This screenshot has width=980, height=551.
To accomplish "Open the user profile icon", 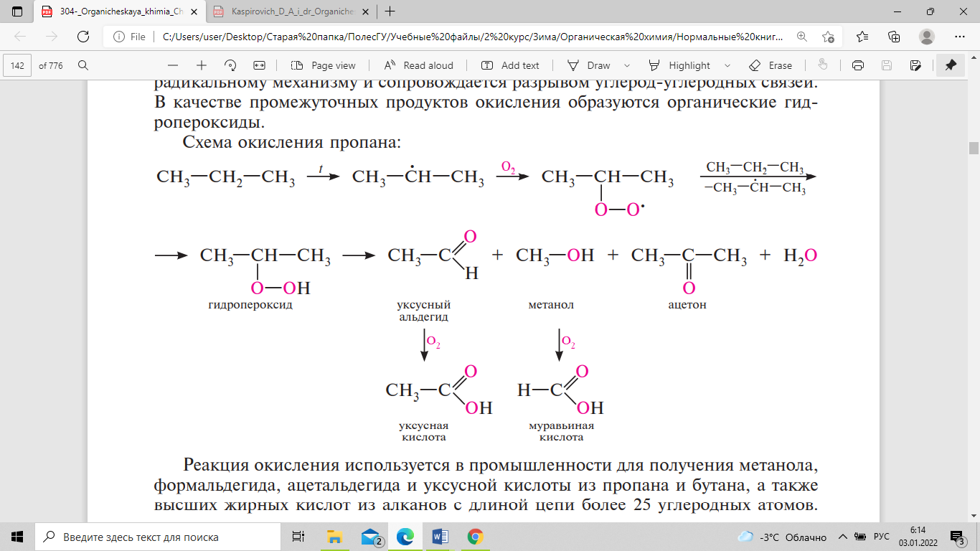I will 927,37.
